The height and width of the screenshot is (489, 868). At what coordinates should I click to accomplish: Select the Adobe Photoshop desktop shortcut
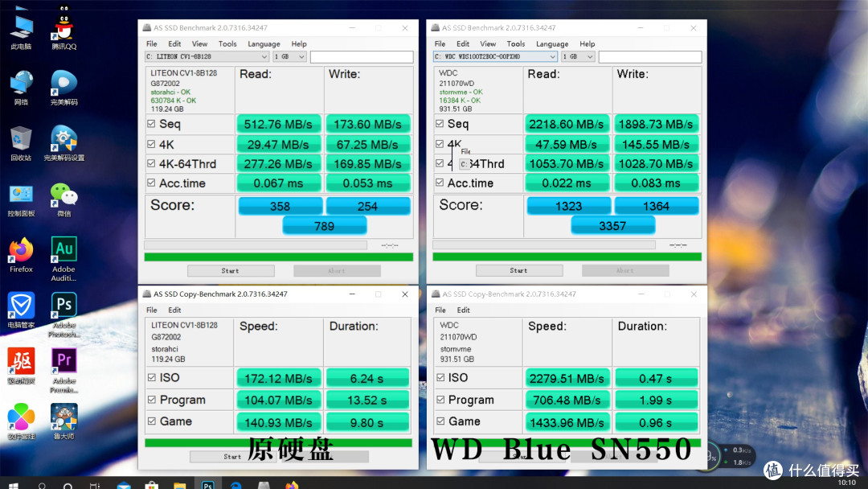tap(63, 314)
